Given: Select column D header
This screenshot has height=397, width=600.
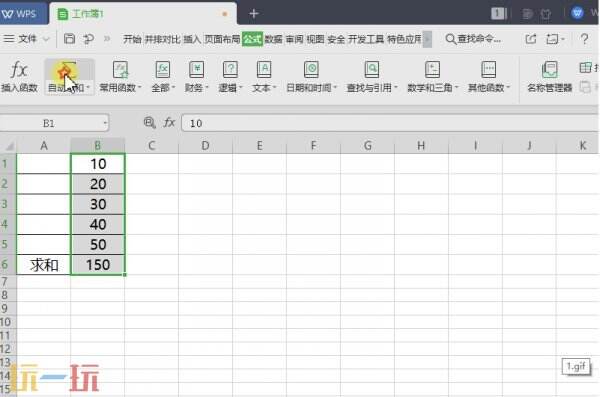Looking at the screenshot, I should (205, 146).
